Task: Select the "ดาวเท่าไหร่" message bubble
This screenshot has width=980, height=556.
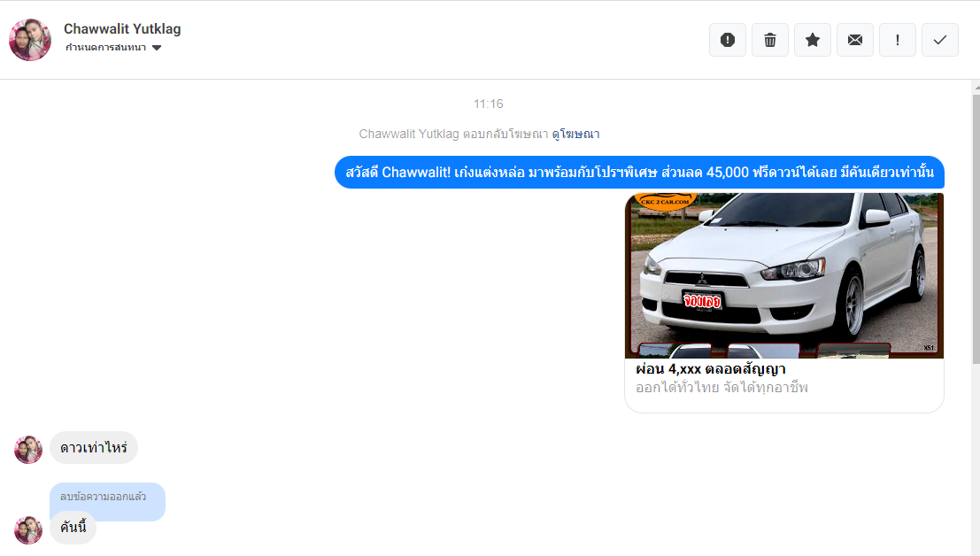Action: point(93,448)
